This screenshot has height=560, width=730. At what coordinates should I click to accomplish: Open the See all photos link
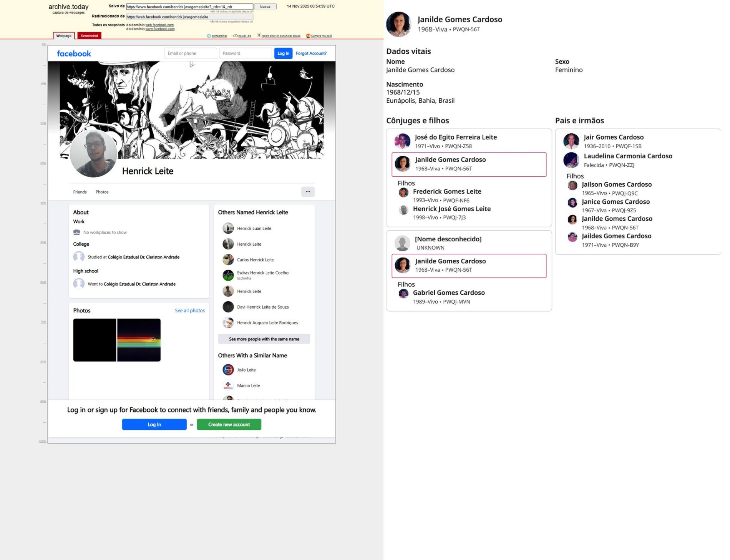coord(189,311)
